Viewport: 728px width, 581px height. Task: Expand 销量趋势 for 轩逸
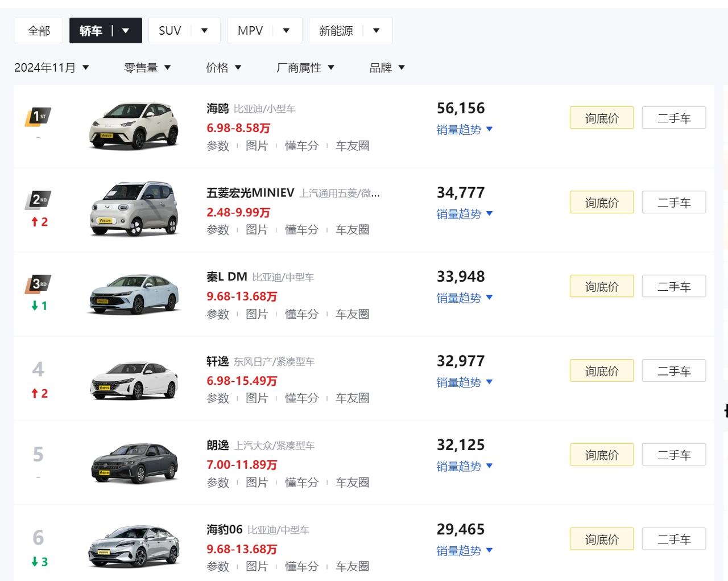coord(464,382)
